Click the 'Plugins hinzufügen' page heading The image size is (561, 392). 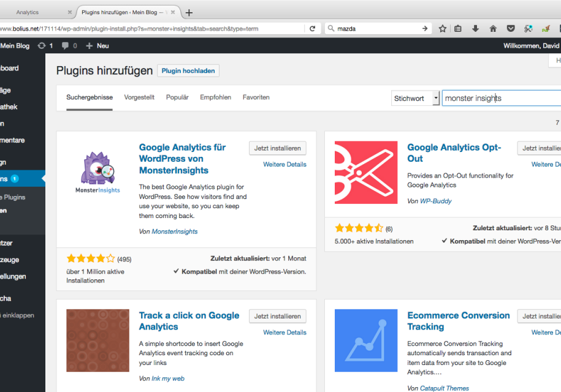point(104,71)
